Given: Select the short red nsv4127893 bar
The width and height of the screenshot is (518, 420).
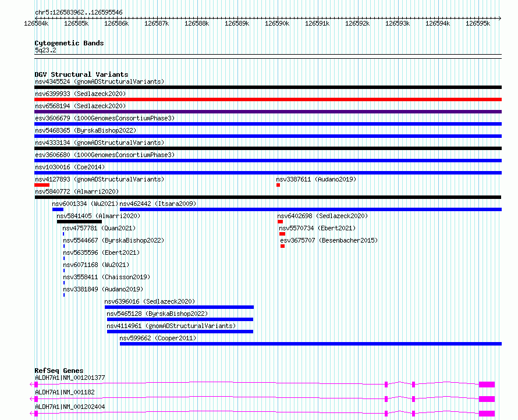Looking at the screenshot, I should point(42,185).
